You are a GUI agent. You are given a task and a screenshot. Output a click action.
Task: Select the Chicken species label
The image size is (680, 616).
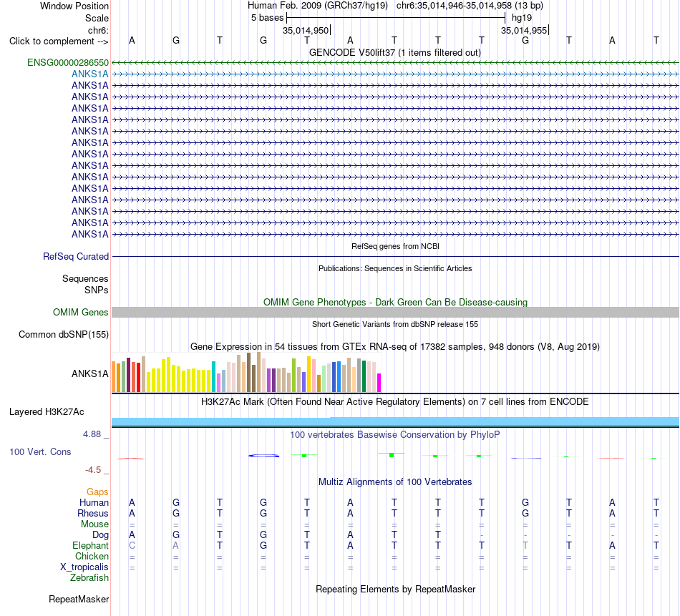pyautogui.click(x=92, y=556)
